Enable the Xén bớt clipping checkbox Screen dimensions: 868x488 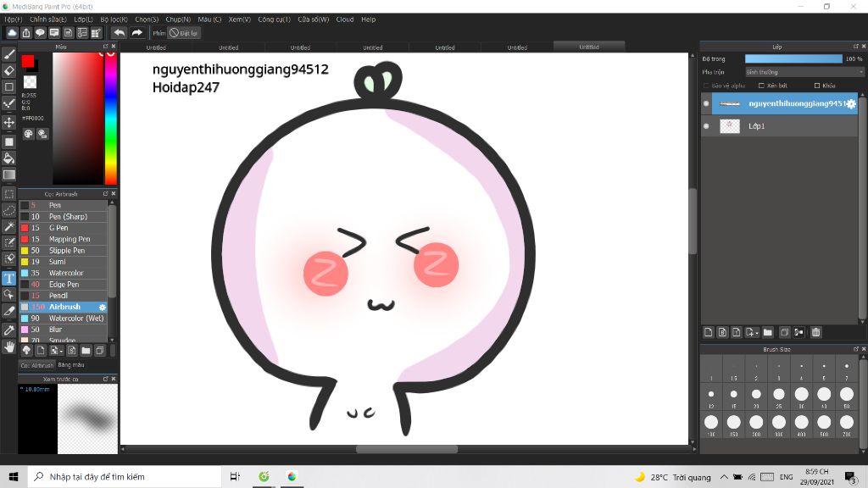click(x=761, y=86)
